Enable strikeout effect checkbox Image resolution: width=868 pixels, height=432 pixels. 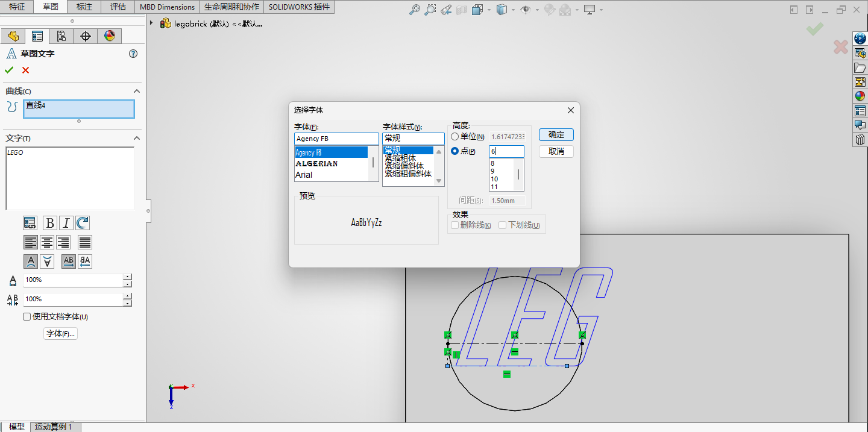click(x=455, y=225)
